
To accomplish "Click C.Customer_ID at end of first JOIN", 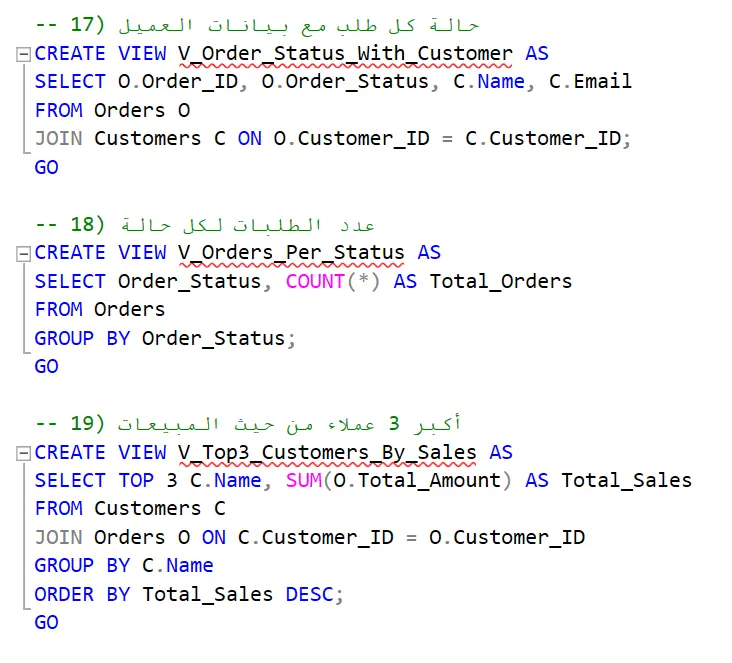I will click(x=543, y=139).
